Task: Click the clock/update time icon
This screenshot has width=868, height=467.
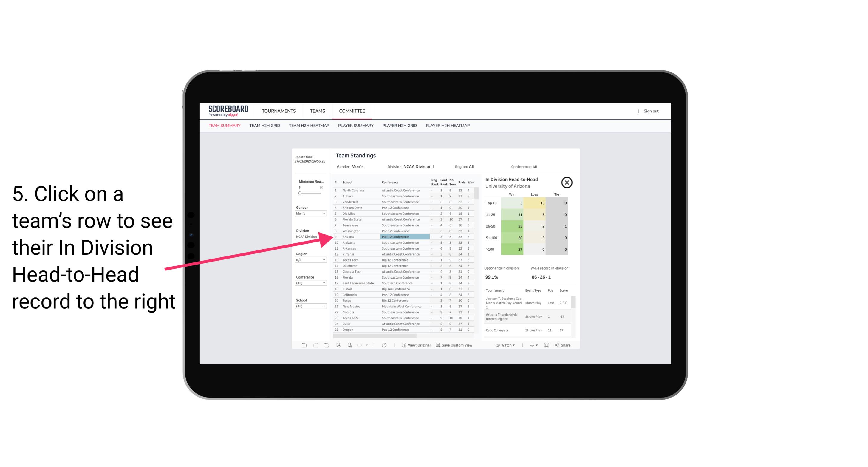Action: (x=384, y=345)
